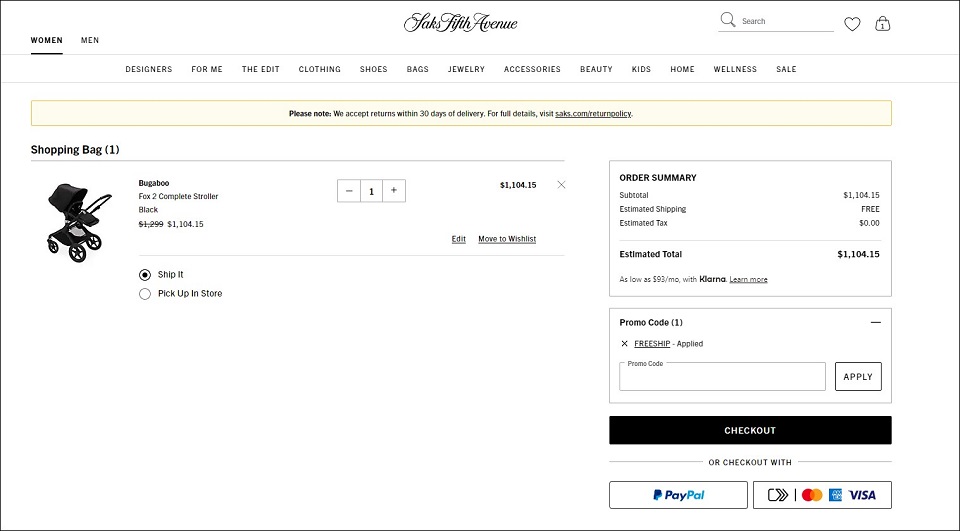Click the quantity value field
Viewport: 960px width, 531px height.
tap(372, 191)
